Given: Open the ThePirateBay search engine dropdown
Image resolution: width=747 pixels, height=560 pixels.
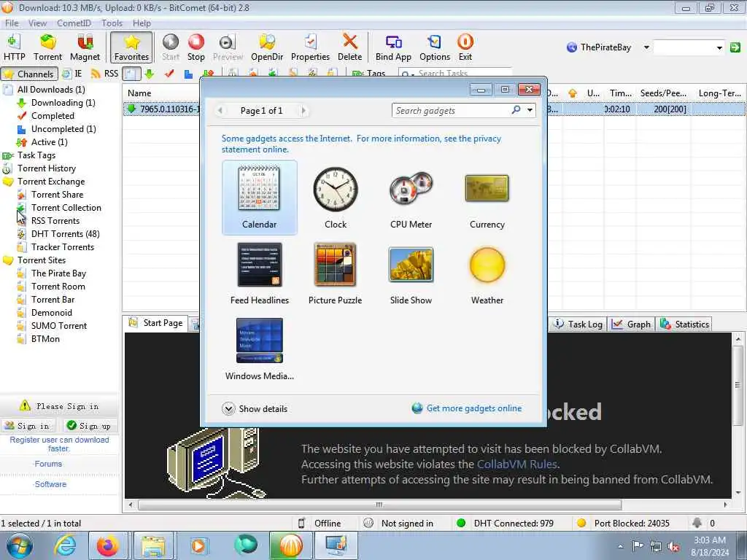Looking at the screenshot, I should (646, 47).
